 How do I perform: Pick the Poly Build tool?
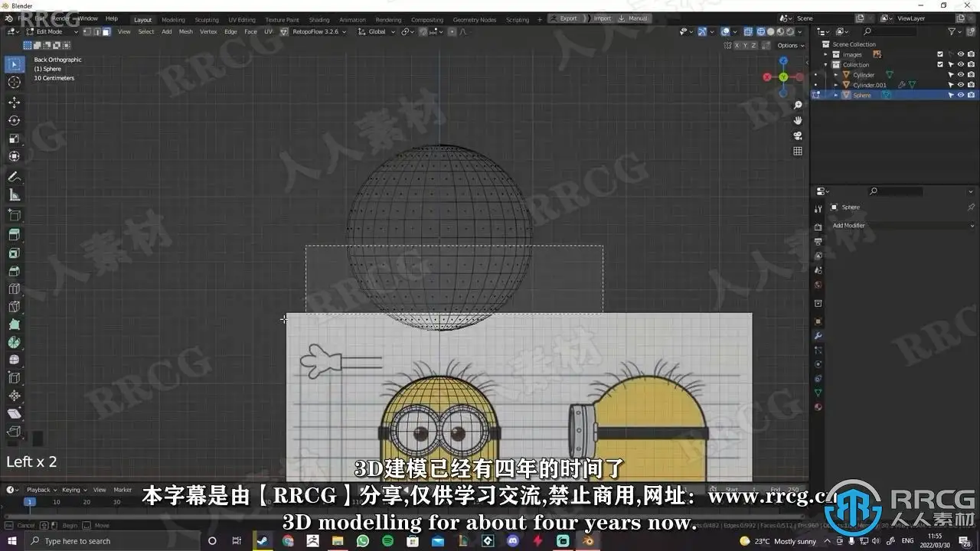[x=14, y=324]
